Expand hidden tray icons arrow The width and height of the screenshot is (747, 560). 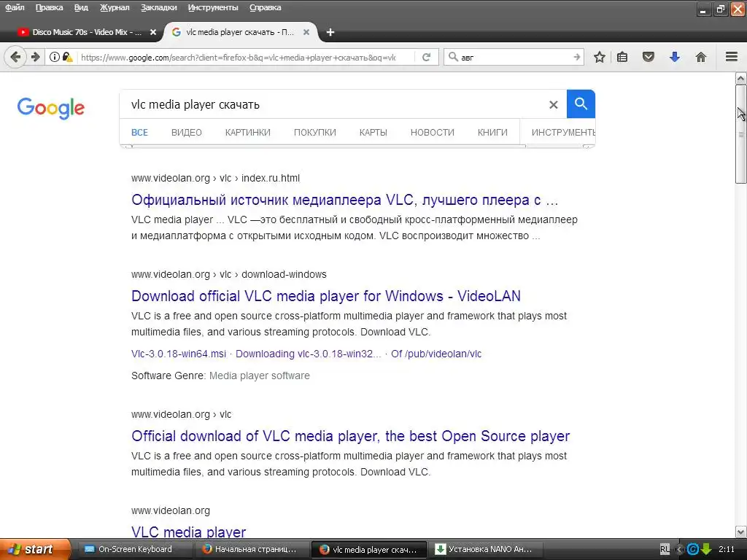click(680, 549)
